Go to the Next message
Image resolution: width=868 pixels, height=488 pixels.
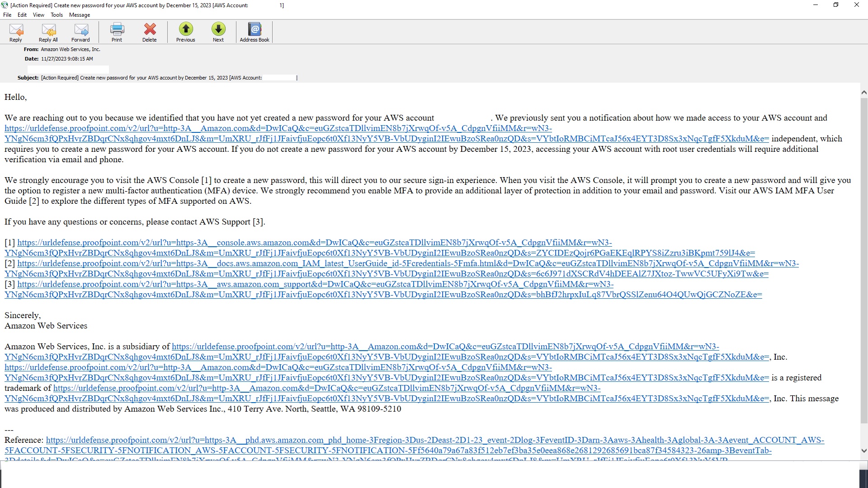tap(218, 33)
